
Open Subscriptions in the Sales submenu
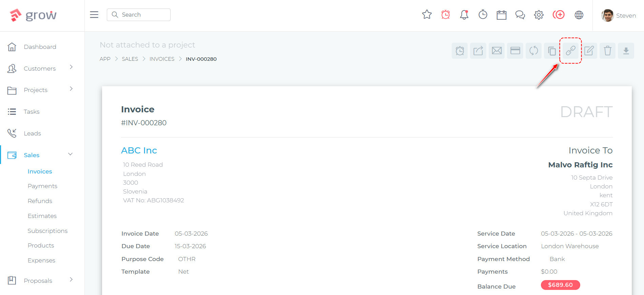click(x=47, y=231)
